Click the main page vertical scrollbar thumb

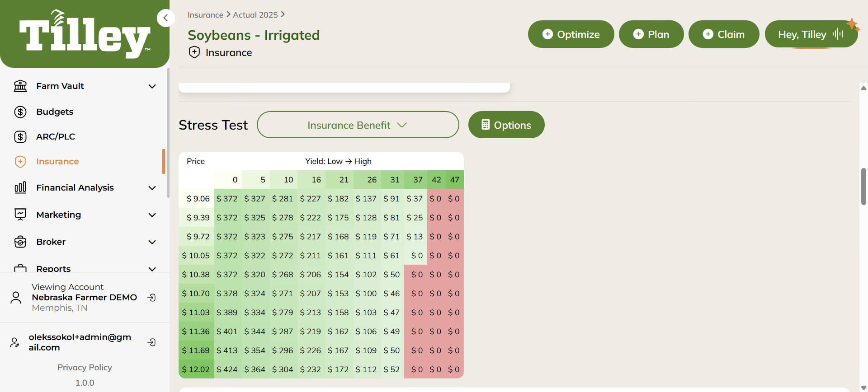pos(863,186)
